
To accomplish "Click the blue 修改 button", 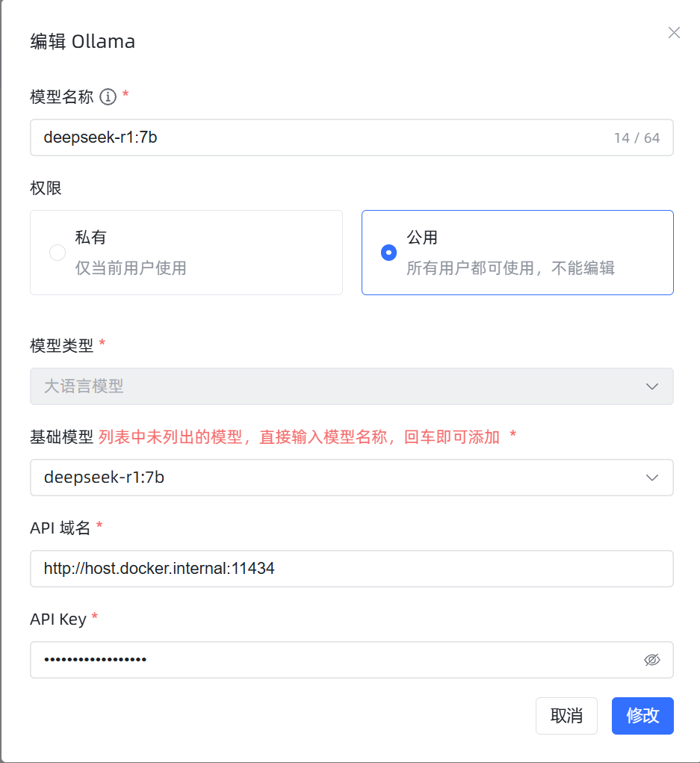I will click(x=642, y=716).
